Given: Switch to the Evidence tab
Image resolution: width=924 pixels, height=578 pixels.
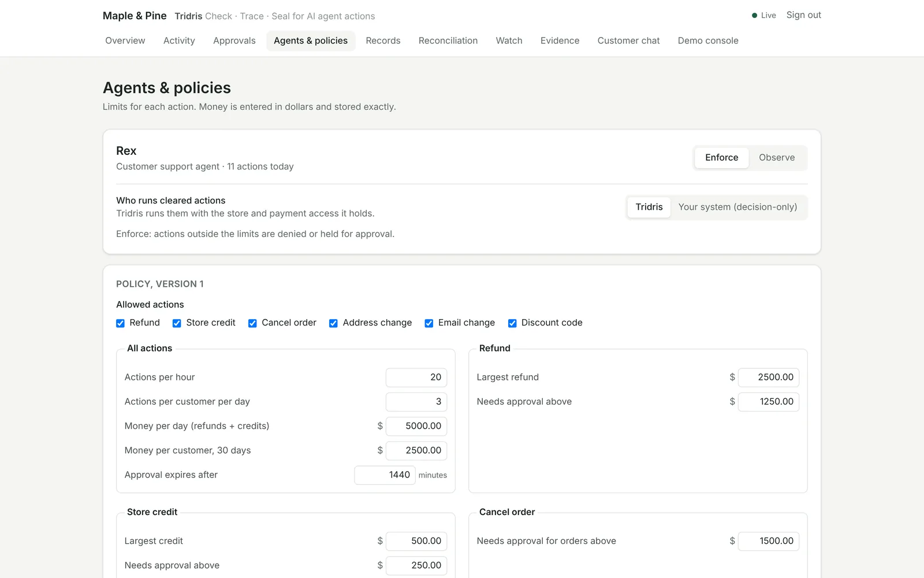Looking at the screenshot, I should point(560,40).
